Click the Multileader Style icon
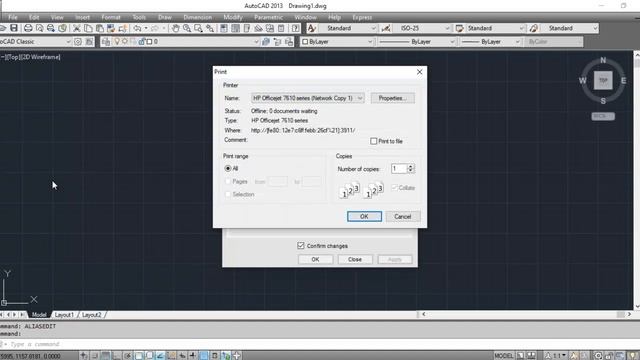Viewport: 640px width, 360px height. (x=533, y=28)
